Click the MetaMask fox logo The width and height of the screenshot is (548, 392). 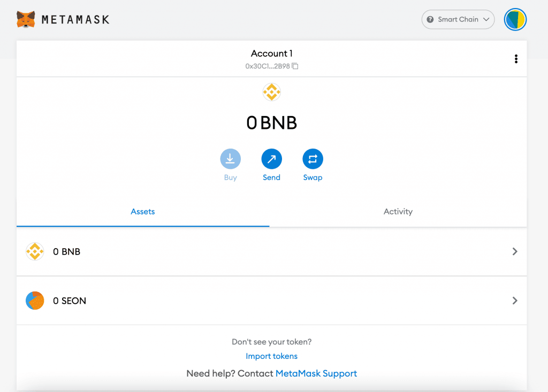[26, 19]
